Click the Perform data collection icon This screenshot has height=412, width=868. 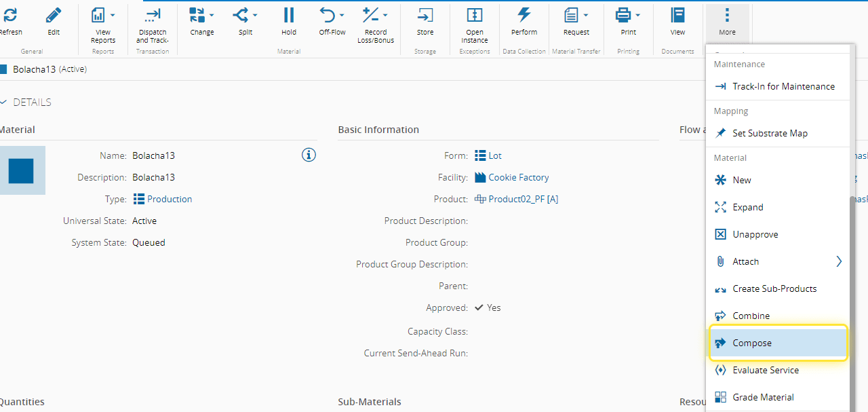[524, 16]
